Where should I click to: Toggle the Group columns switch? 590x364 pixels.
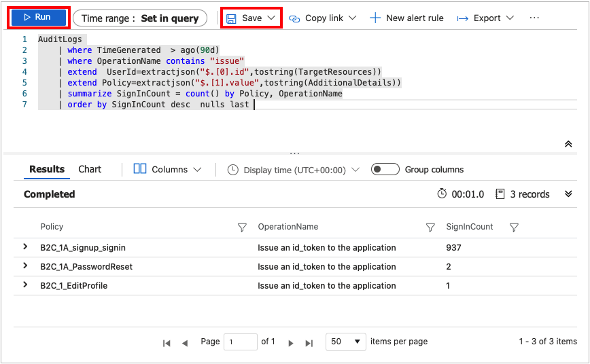click(x=385, y=169)
